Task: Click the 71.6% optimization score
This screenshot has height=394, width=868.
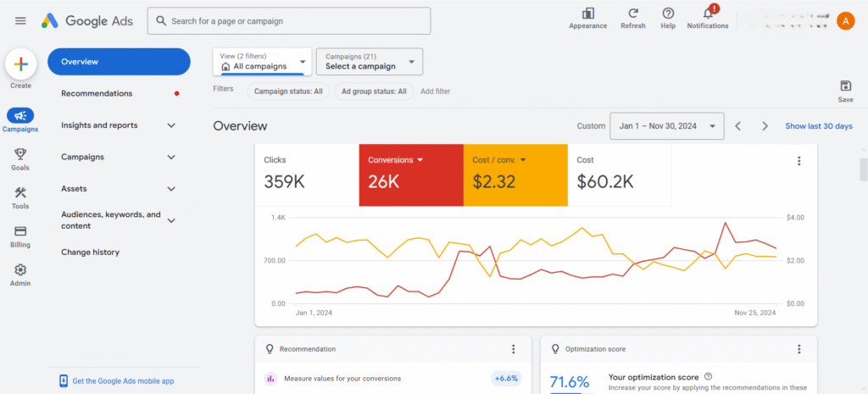Action: pyautogui.click(x=569, y=382)
